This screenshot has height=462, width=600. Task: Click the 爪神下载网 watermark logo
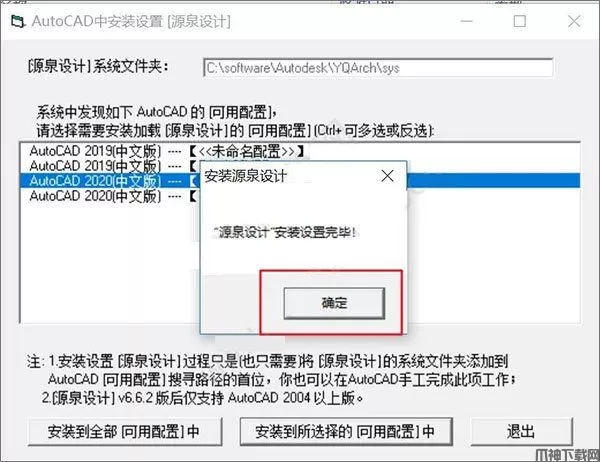(x=567, y=455)
